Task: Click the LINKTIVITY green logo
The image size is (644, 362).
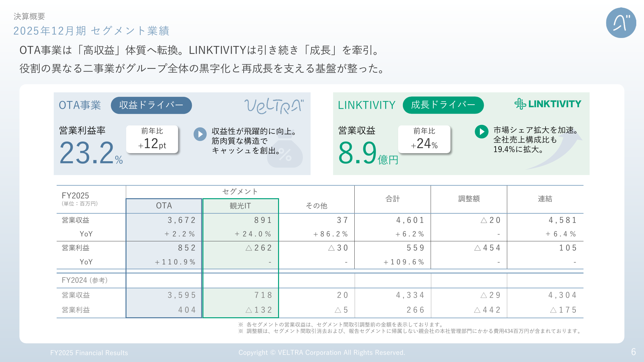Action: pyautogui.click(x=548, y=104)
